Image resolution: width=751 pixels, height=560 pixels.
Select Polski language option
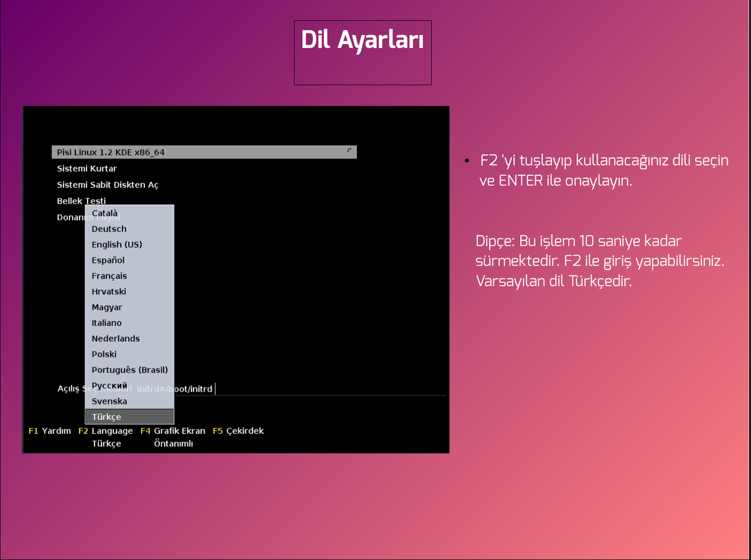pyautogui.click(x=129, y=354)
